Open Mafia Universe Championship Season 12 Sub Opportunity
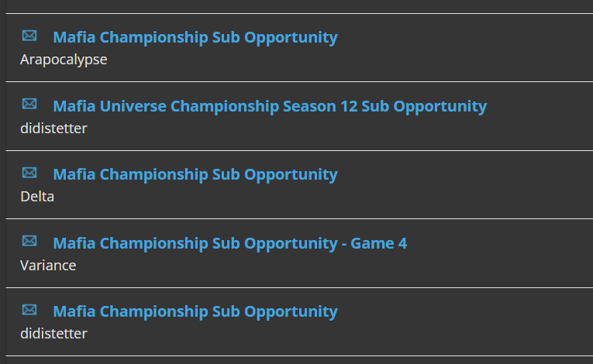 pos(269,106)
